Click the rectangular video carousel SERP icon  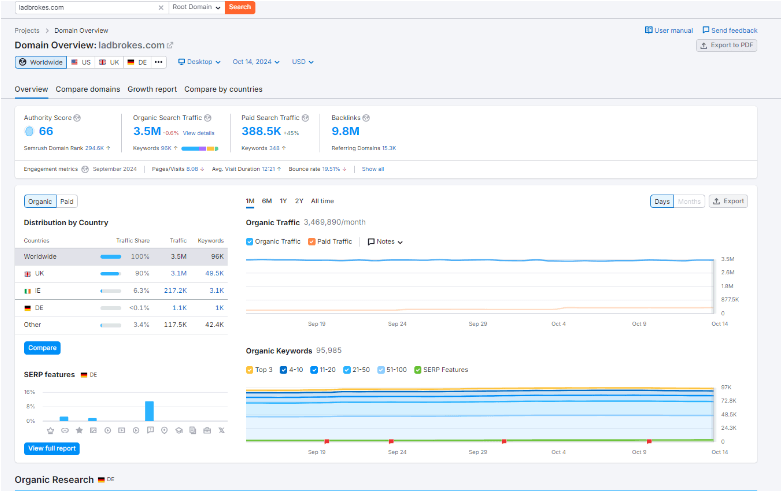pyautogui.click(x=122, y=430)
